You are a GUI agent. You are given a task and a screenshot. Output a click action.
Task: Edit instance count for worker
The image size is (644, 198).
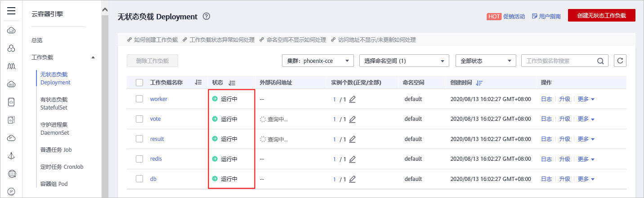(x=353, y=99)
